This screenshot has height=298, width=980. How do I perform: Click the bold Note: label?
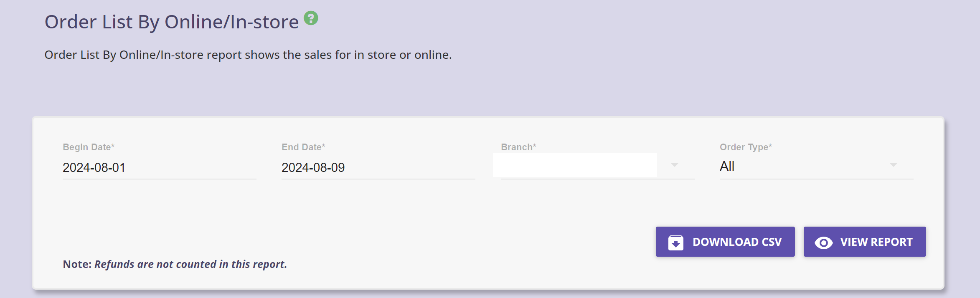(77, 264)
